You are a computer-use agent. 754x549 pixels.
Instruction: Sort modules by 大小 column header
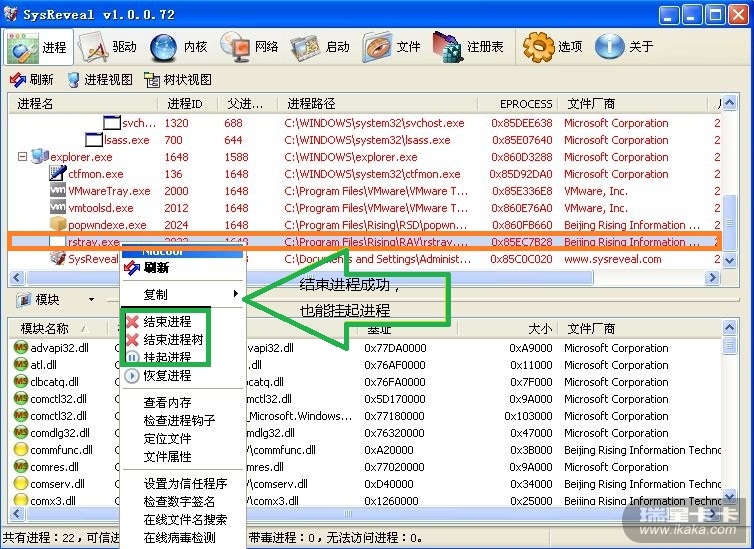click(508, 329)
